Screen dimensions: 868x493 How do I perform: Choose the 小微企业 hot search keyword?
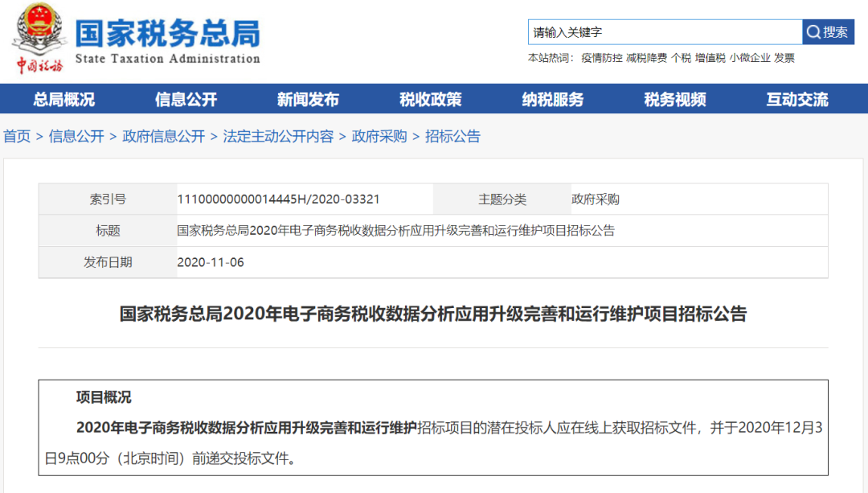(x=750, y=58)
